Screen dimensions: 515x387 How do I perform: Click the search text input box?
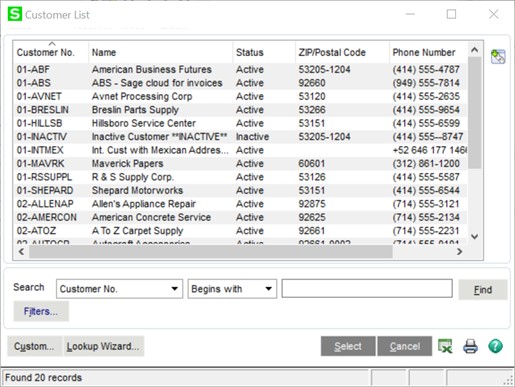(367, 288)
